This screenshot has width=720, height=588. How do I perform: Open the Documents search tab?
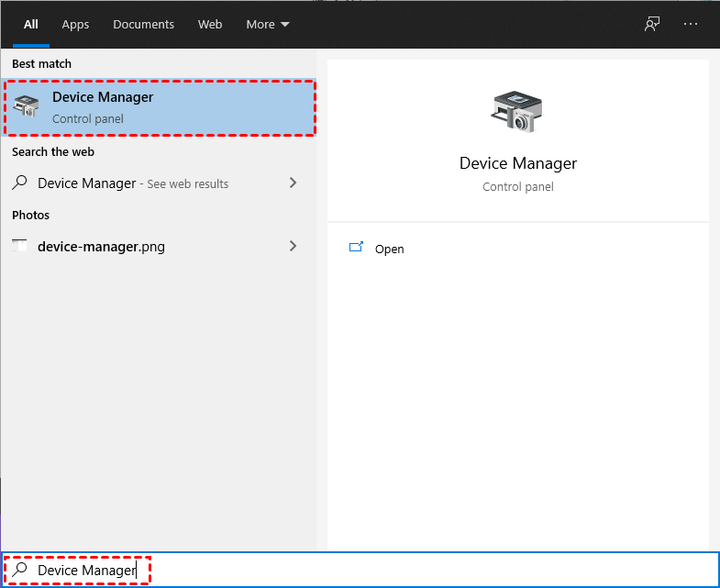[143, 25]
